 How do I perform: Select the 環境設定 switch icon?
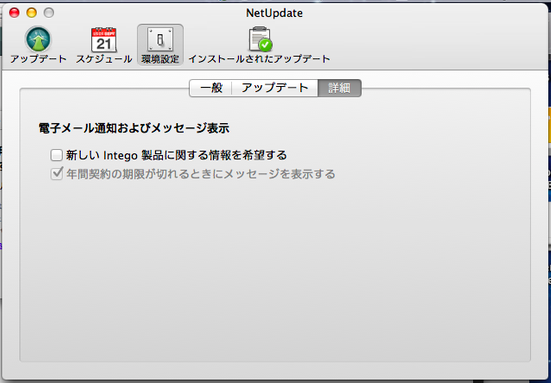click(x=160, y=39)
